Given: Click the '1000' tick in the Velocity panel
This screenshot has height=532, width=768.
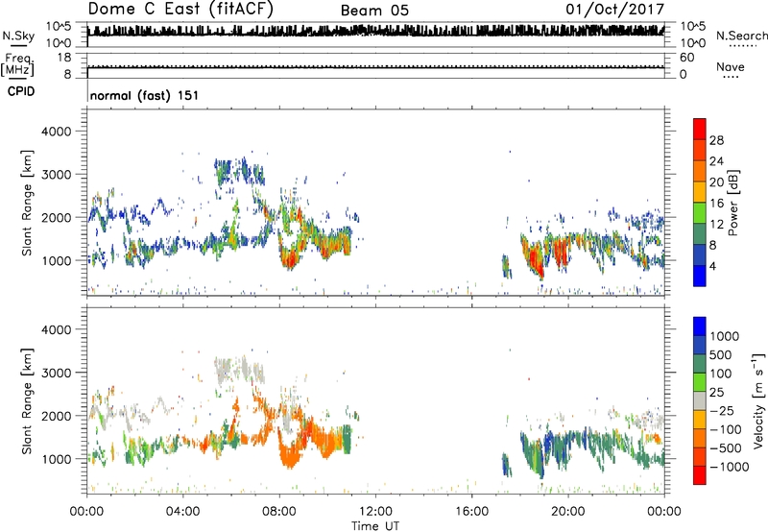Looking at the screenshot, I should tap(56, 459).
